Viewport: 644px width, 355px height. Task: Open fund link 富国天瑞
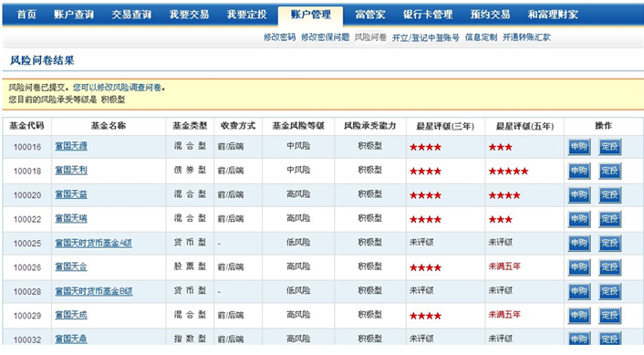point(71,219)
